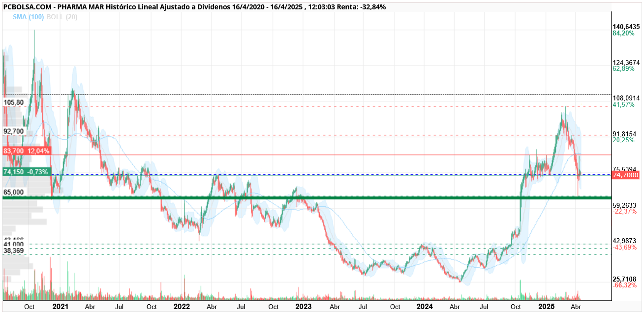Image resolution: width=644 pixels, height=314 pixels.
Task: Click the 59,2633 price axis value
Action: coord(626,205)
